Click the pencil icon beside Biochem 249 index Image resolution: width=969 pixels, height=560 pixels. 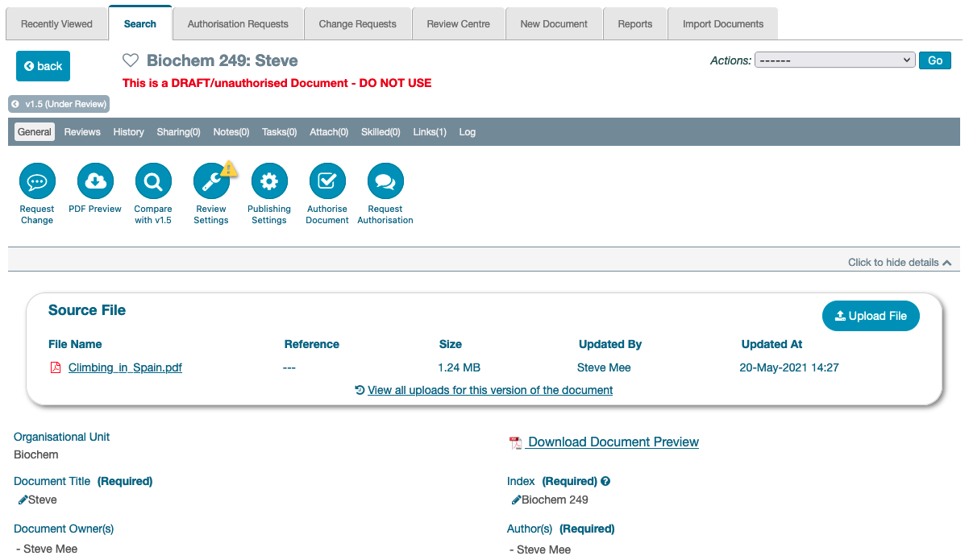pos(516,500)
